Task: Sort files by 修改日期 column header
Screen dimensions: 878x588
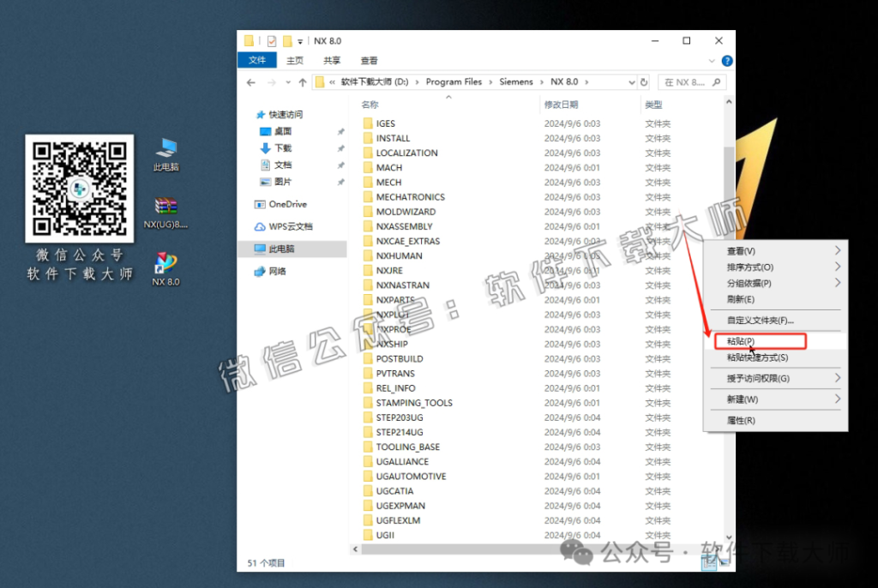Action: [x=561, y=105]
